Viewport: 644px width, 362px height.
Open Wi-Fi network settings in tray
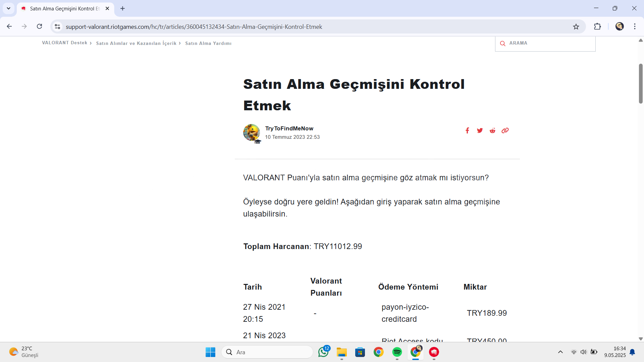click(574, 352)
